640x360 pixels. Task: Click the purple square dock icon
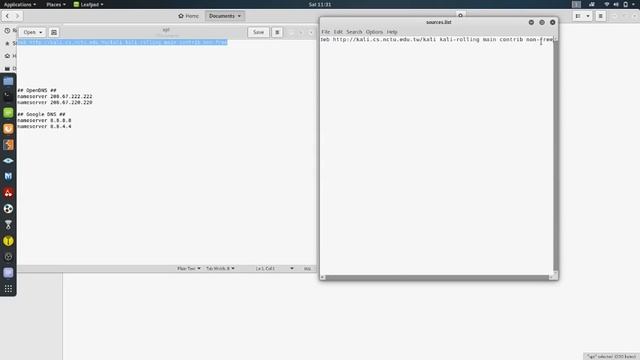8,273
